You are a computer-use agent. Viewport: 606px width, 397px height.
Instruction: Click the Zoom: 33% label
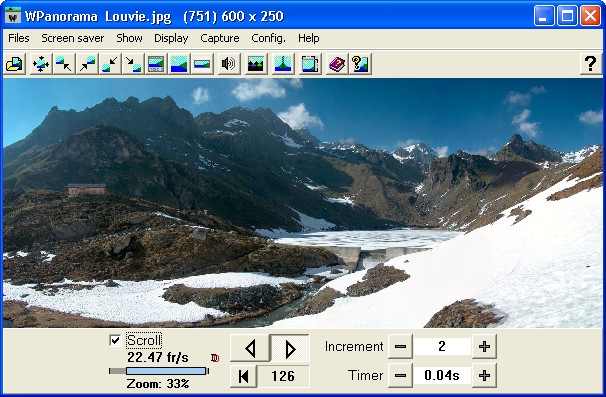click(158, 384)
